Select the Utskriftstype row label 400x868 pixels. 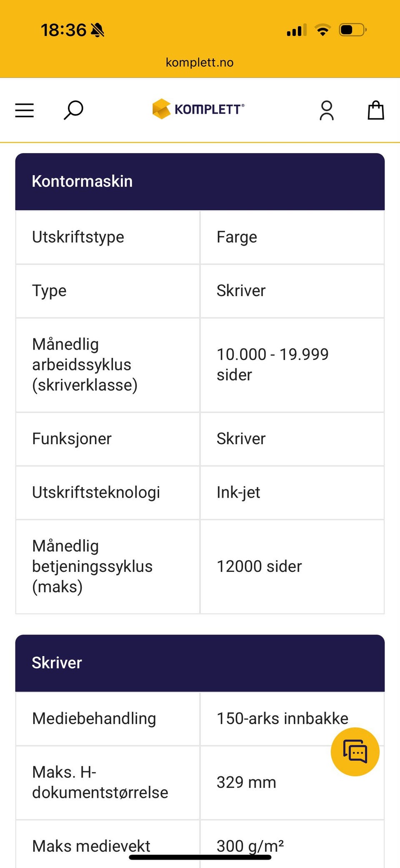click(78, 237)
